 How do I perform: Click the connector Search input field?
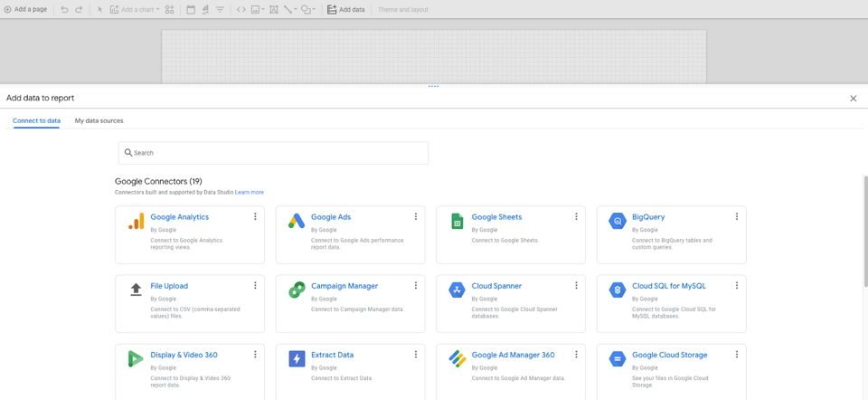pos(273,153)
